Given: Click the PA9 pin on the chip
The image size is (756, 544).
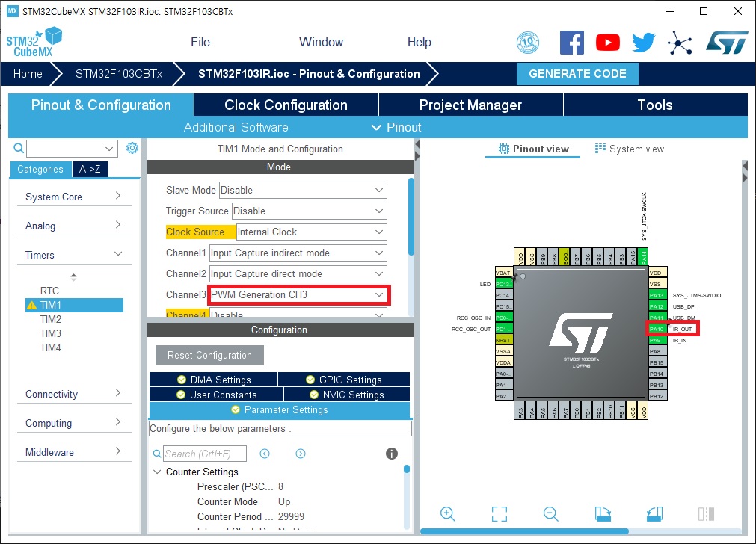Looking at the screenshot, I should (x=657, y=340).
